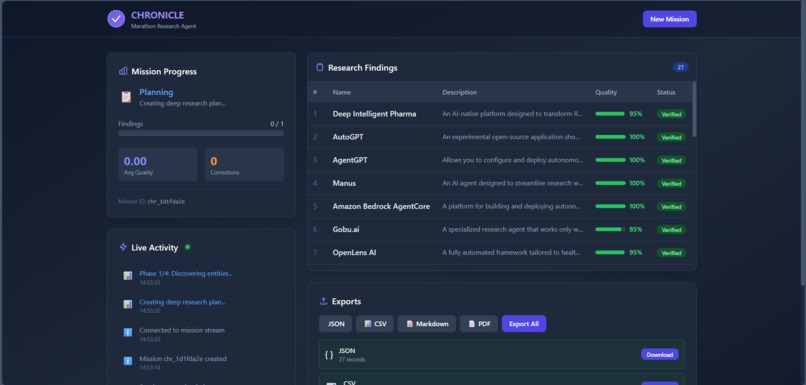Click the JSON braces icon in export list
The width and height of the screenshot is (806, 385).
click(329, 355)
